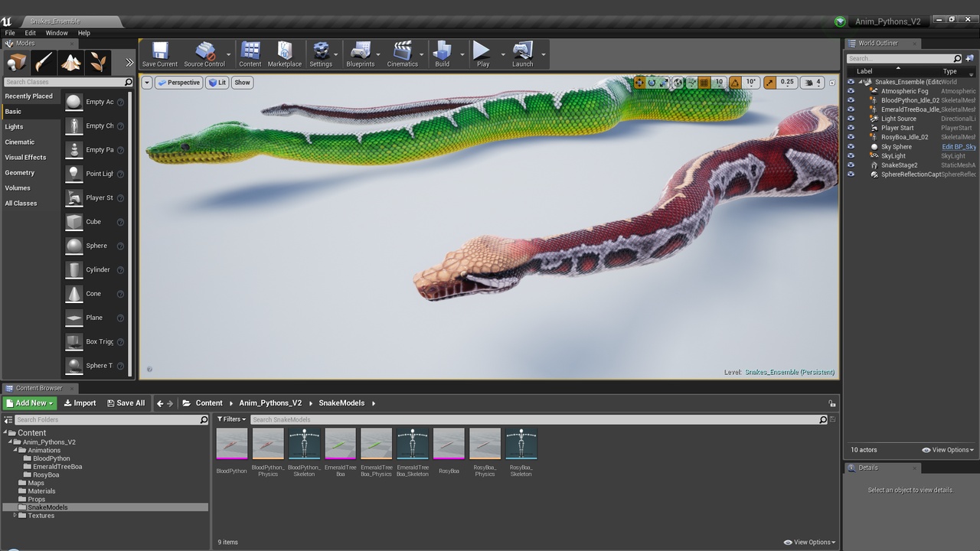Select the Cube placement item
Screen dimensions: 980x551
[95, 222]
